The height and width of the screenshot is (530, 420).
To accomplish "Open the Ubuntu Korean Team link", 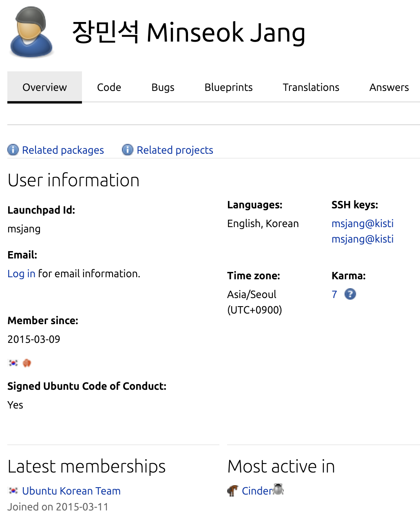I will pos(71,491).
